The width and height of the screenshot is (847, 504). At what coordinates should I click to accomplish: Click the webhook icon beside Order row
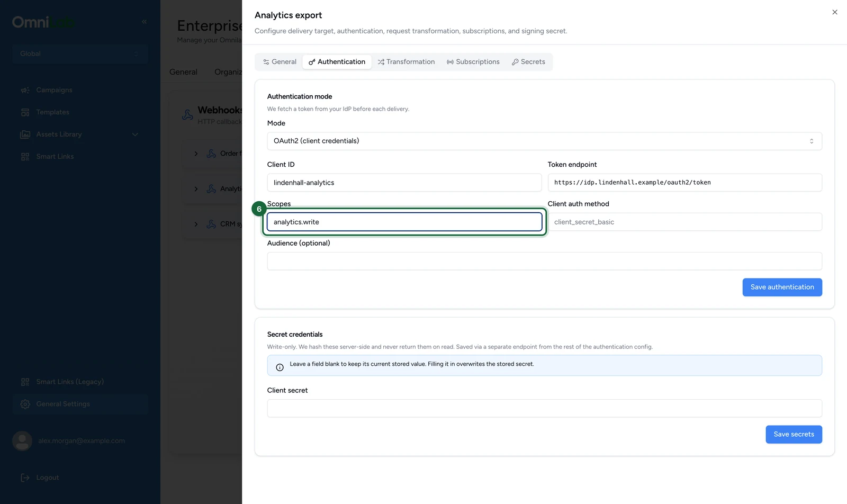(x=211, y=154)
